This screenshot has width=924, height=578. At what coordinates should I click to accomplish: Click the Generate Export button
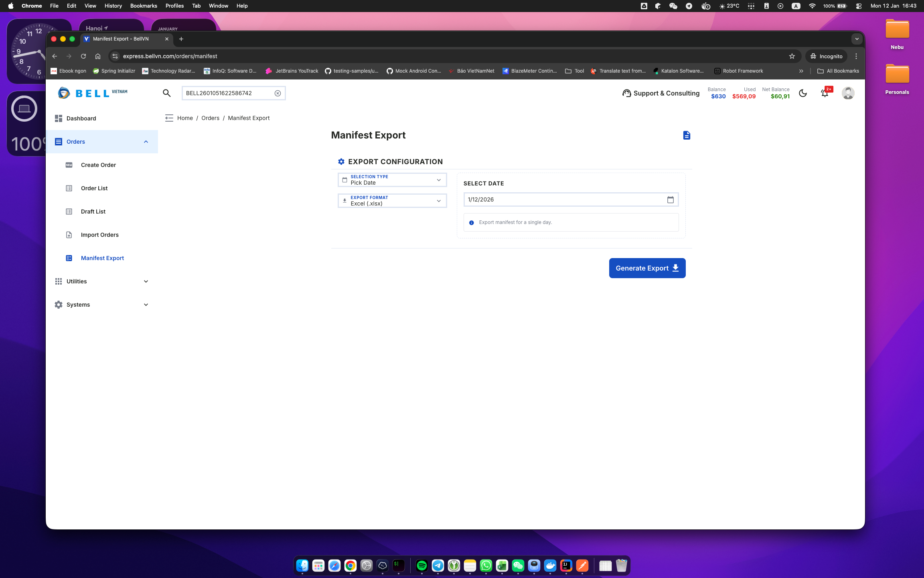(647, 268)
